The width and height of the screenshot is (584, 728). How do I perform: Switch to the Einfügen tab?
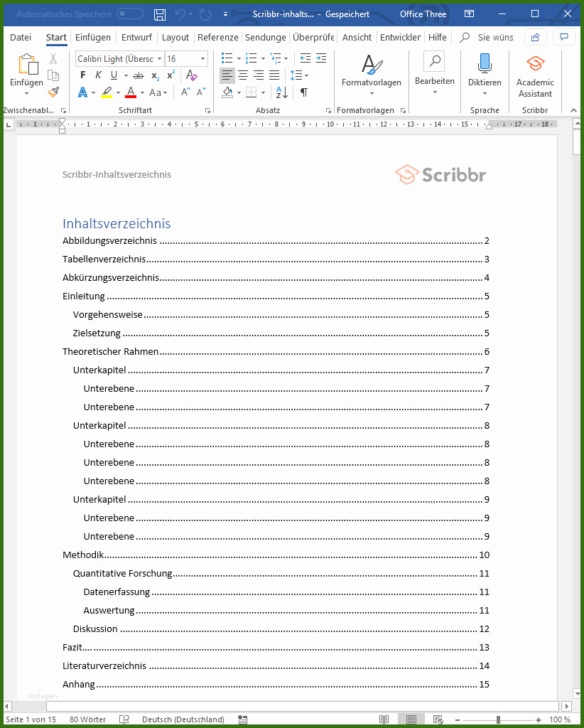[92, 37]
